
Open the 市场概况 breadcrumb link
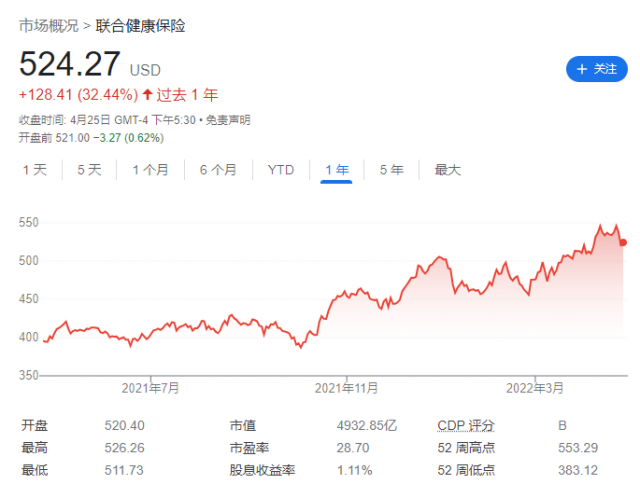pyautogui.click(x=49, y=26)
